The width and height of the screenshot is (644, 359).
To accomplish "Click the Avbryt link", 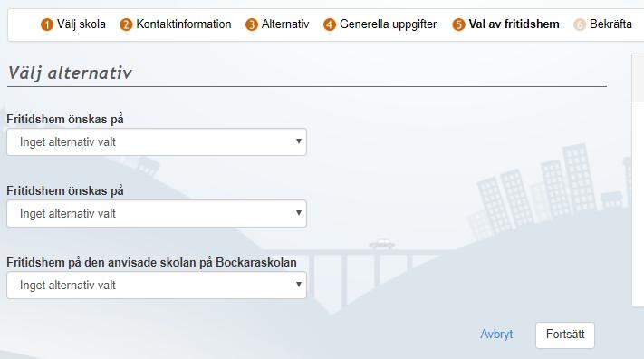I will 496,334.
